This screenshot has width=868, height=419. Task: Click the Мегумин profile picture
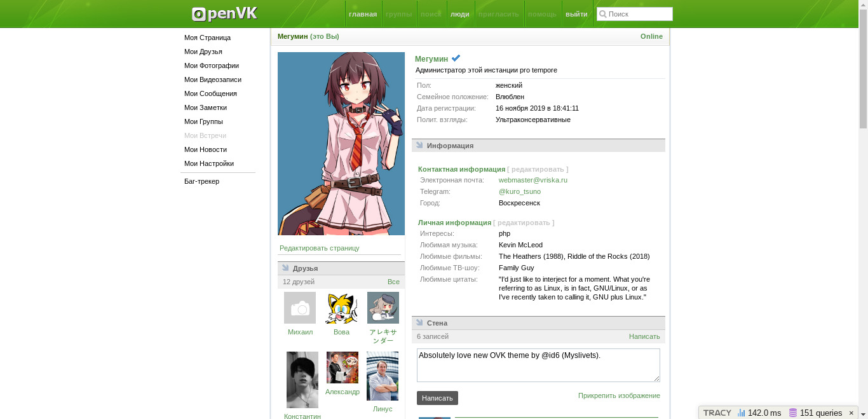[x=341, y=144]
